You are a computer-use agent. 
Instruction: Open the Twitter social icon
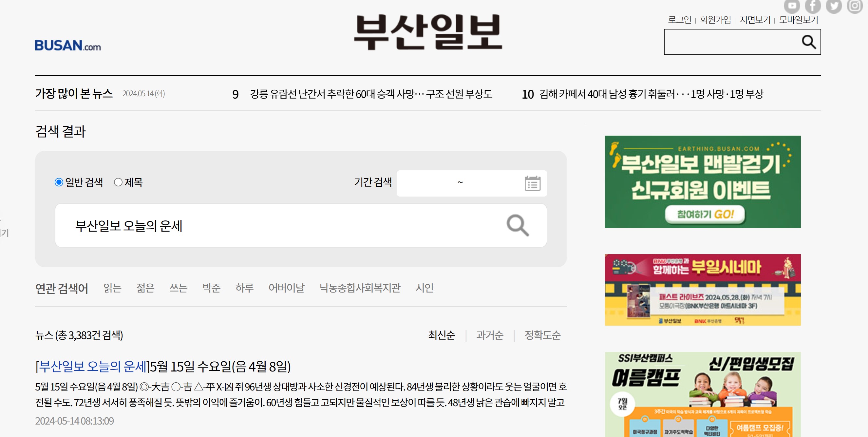click(834, 5)
